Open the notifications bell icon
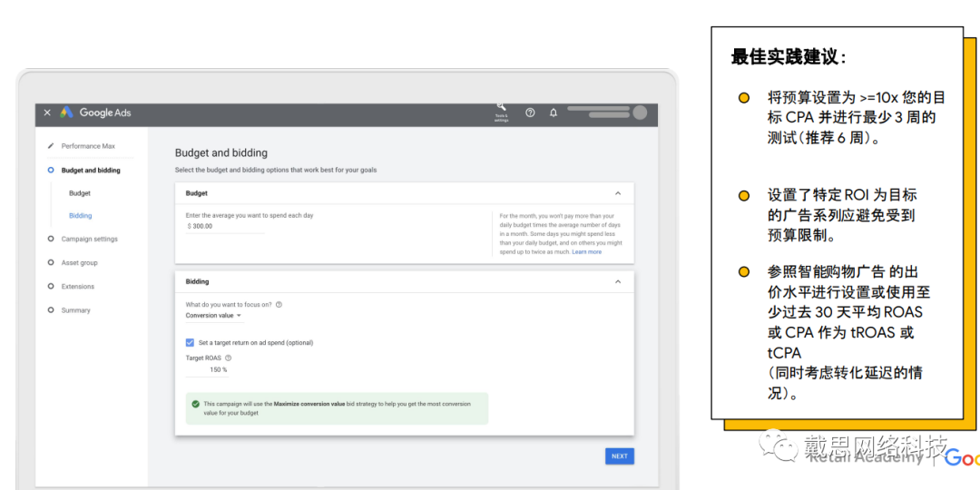The width and height of the screenshot is (980, 490). pyautogui.click(x=554, y=113)
